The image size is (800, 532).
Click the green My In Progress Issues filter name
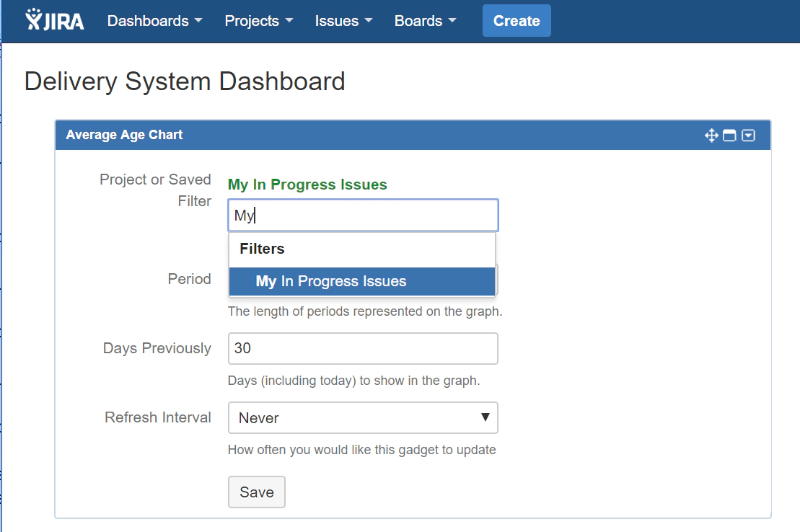[x=307, y=185]
